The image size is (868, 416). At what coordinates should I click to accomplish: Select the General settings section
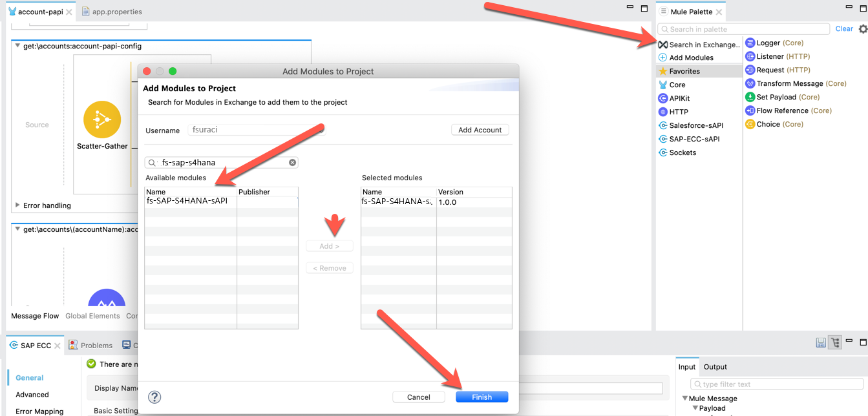[30, 378]
